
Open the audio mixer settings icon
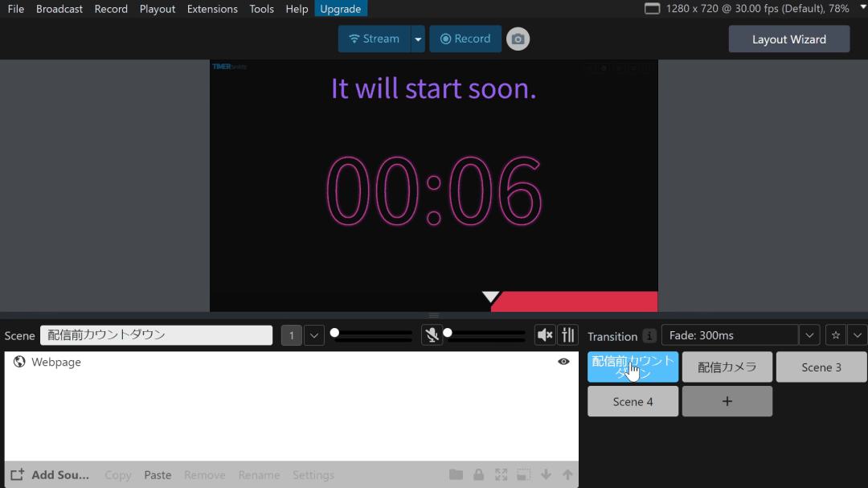[568, 335]
